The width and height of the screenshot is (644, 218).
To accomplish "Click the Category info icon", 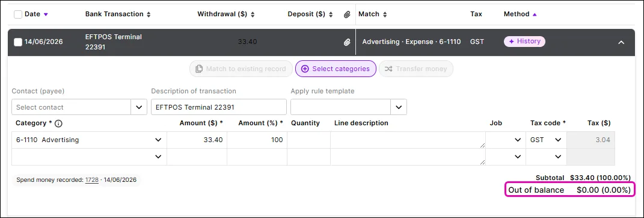I will click(58, 123).
